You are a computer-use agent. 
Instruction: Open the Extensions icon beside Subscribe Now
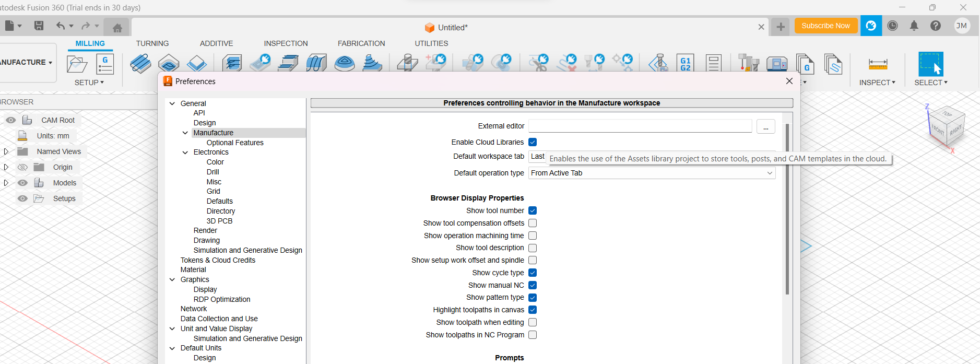point(871,26)
